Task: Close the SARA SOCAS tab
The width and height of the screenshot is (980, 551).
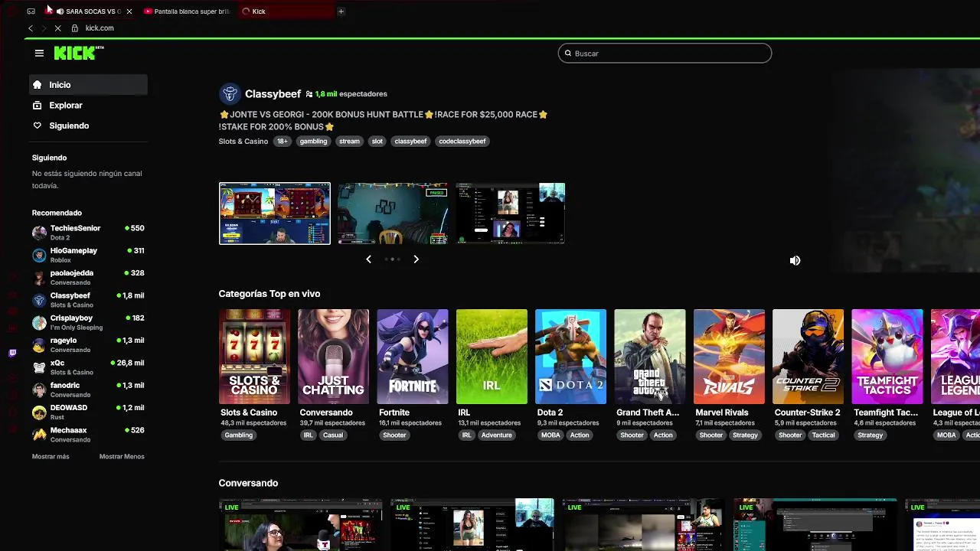Action: pyautogui.click(x=129, y=11)
